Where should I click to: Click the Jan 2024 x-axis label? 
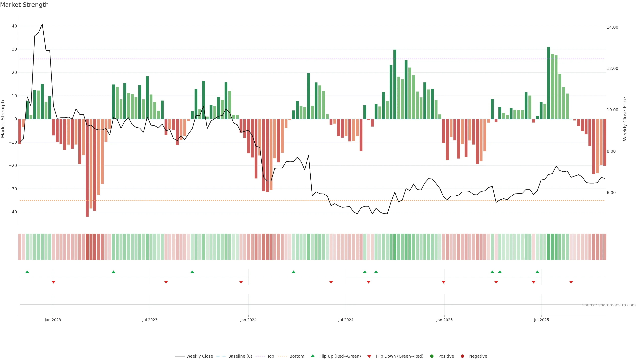pyautogui.click(x=248, y=320)
